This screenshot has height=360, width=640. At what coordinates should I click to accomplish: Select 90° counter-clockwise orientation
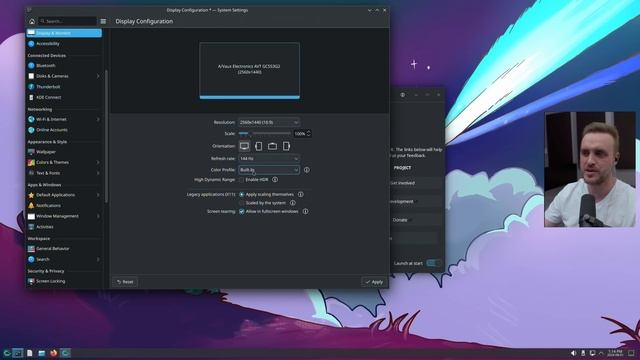[x=287, y=146]
